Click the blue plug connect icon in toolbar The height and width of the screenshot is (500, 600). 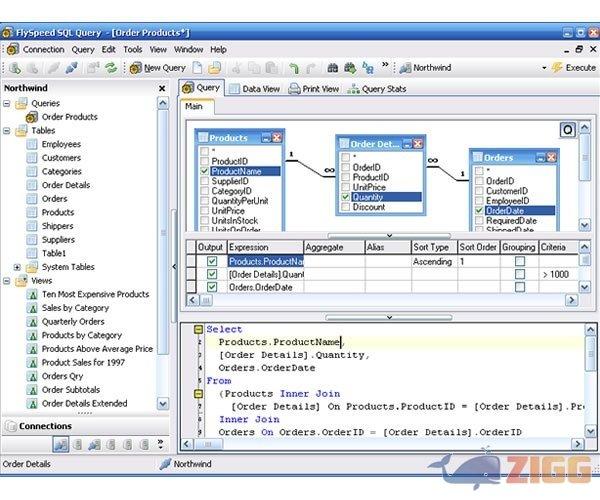tap(72, 68)
